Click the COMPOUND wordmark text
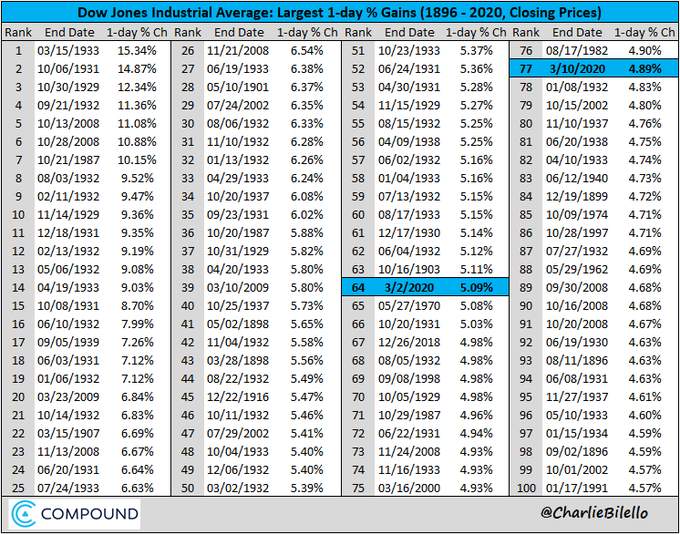Viewport: 680px width, 535px height. [x=90, y=514]
